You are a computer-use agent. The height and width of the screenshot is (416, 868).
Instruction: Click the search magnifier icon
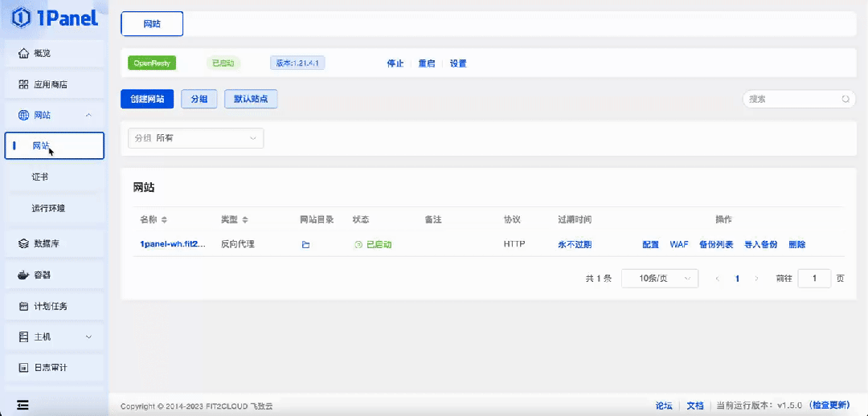pos(845,100)
